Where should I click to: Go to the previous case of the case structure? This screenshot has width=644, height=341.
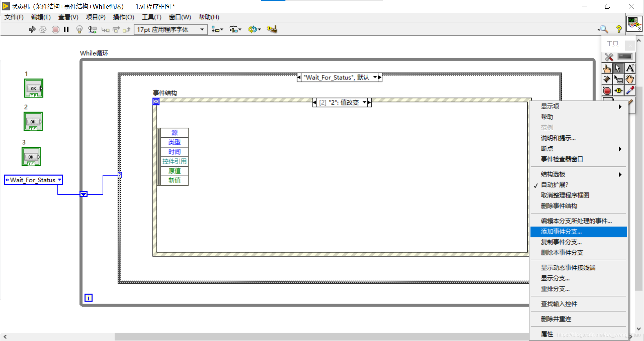(299, 77)
